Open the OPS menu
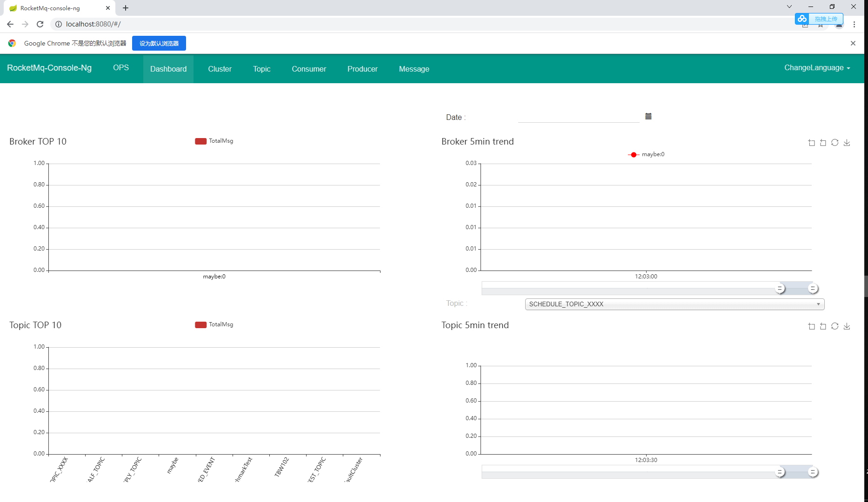The image size is (868, 502). click(x=121, y=68)
